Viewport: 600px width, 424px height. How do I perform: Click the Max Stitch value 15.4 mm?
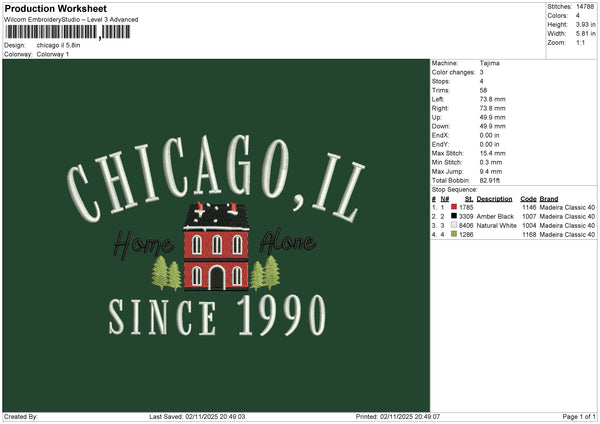pyautogui.click(x=492, y=153)
